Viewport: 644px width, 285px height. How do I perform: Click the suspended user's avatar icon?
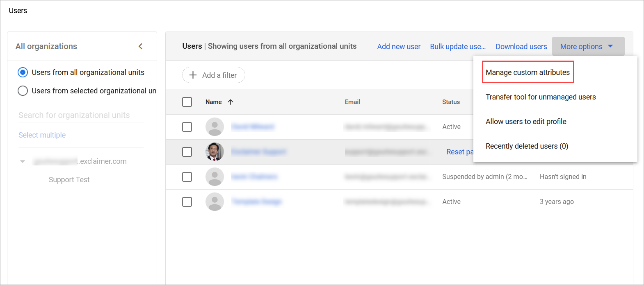pyautogui.click(x=215, y=177)
